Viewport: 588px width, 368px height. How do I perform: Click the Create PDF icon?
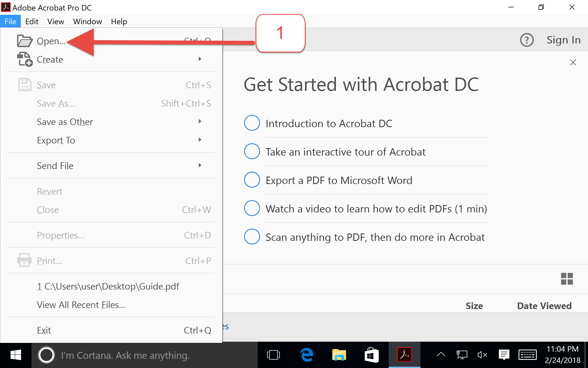pyautogui.click(x=24, y=59)
